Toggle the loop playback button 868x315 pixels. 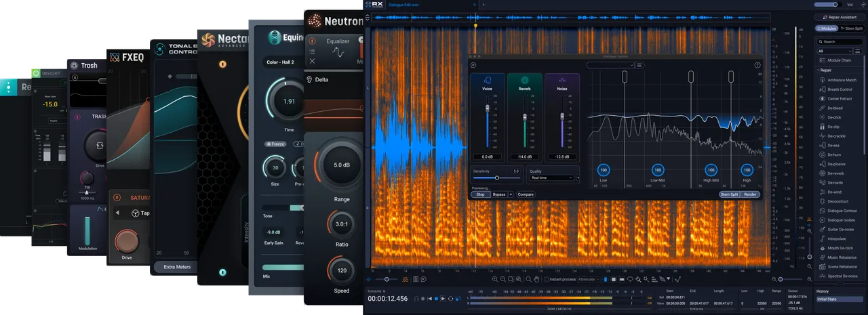(x=451, y=298)
